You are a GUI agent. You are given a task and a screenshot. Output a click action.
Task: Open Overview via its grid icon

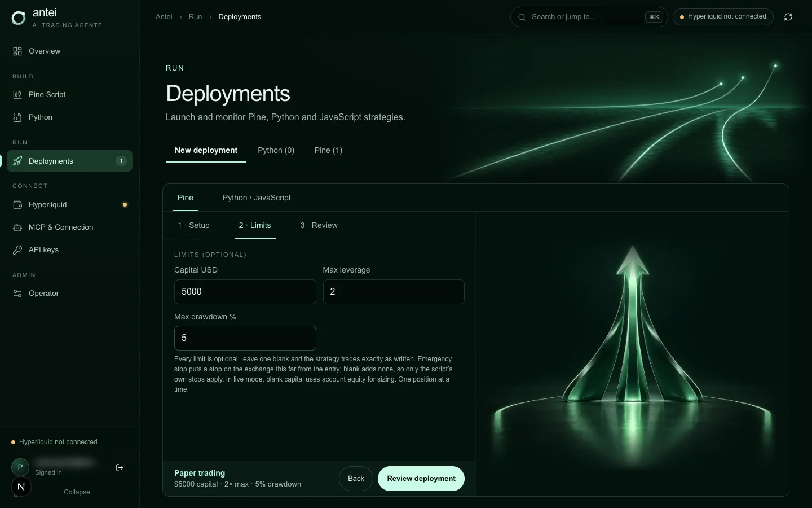[17, 51]
